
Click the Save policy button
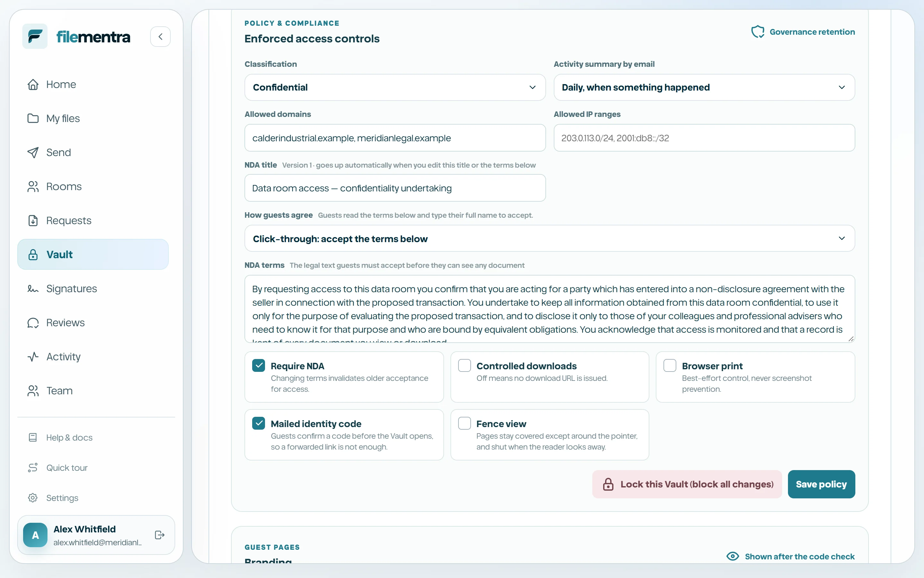point(821,484)
